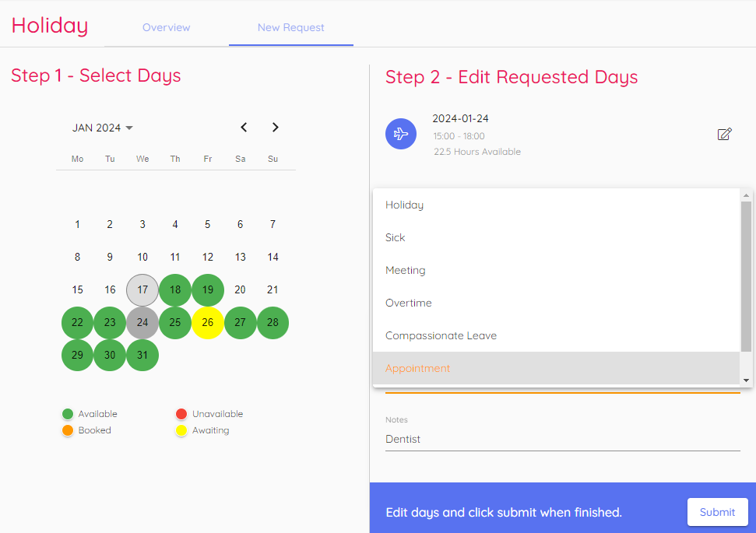Choose Compassionate Leave option
This screenshot has width=756, height=533.
(441, 336)
